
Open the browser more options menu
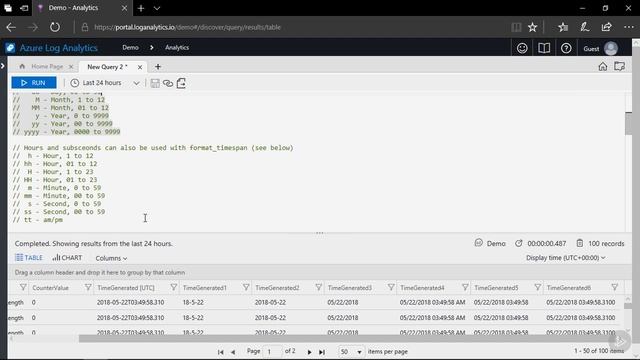coord(629,27)
